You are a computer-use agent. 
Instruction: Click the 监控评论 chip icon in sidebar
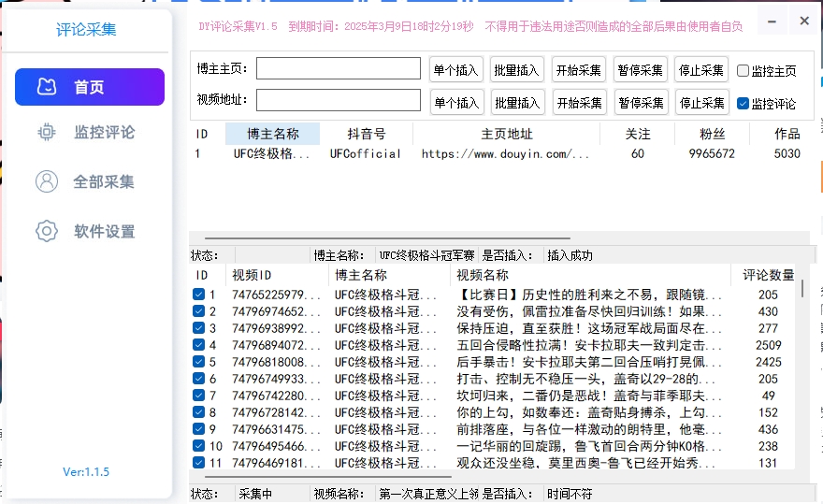[x=47, y=132]
